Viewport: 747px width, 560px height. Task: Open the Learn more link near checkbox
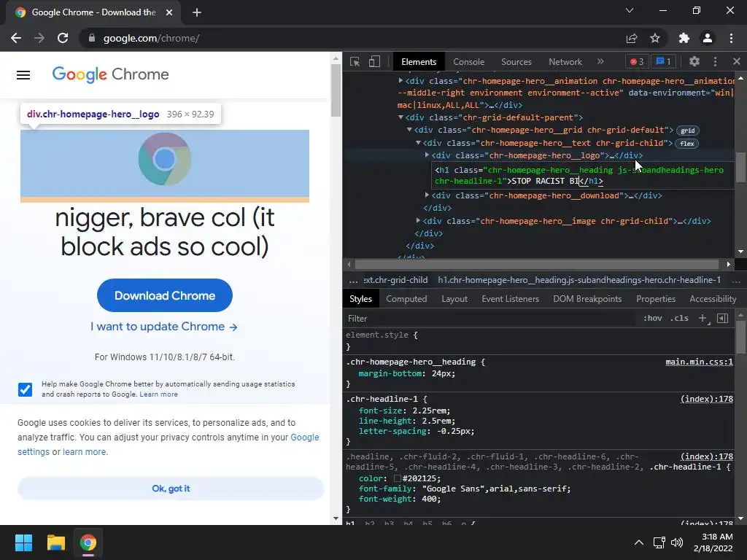pos(158,394)
